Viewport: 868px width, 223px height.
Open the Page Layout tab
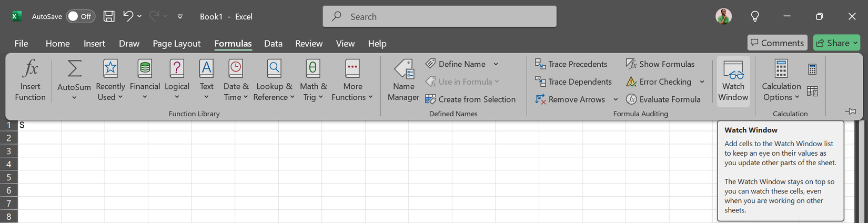[176, 43]
